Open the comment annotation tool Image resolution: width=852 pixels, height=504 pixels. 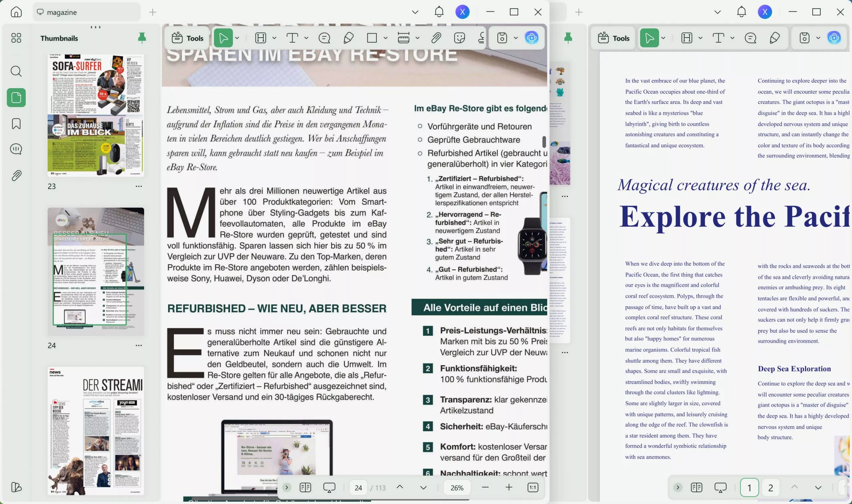coord(324,38)
